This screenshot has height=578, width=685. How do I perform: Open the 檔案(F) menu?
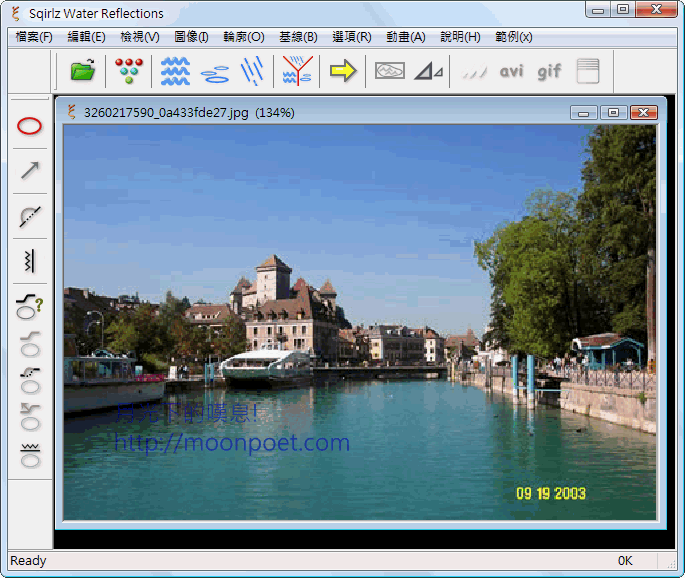(34, 37)
